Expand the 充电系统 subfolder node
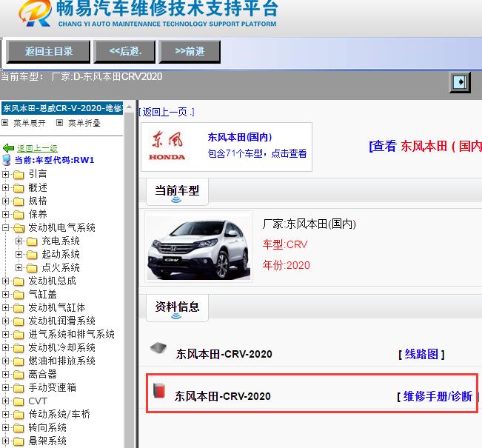Screen dimensions: 482x448 click(x=19, y=241)
